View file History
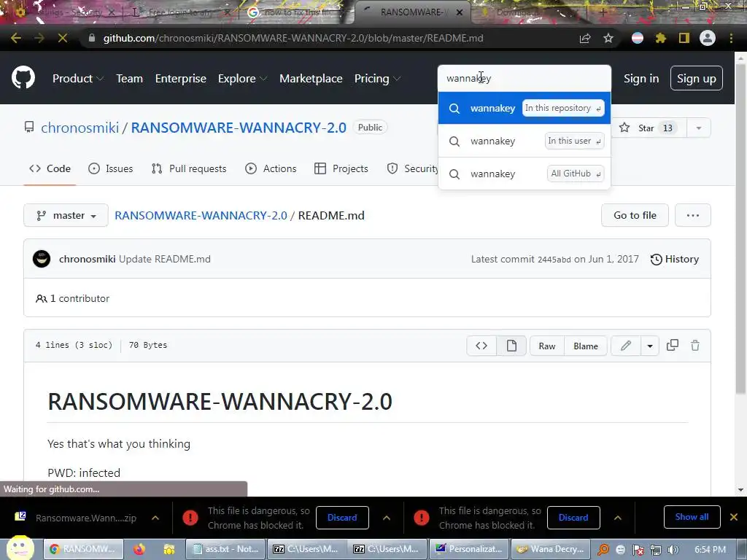Screen dimensions: 747x560 tap(675, 259)
